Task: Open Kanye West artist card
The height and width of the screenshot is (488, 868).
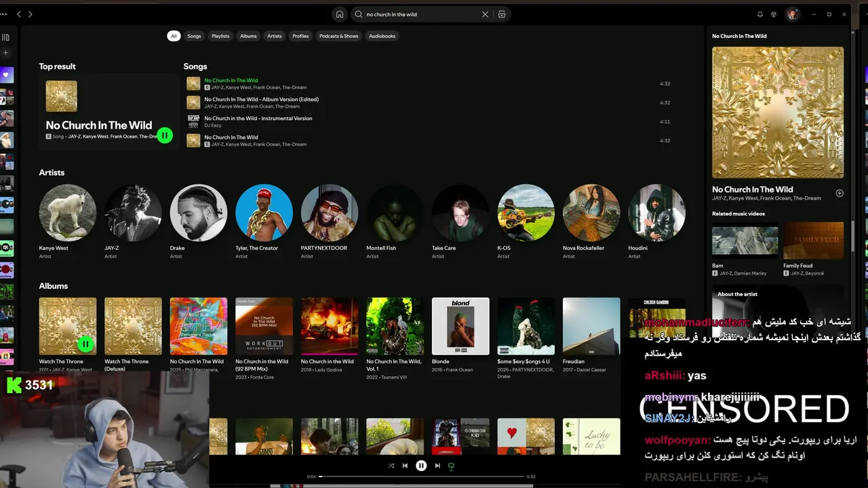Action: coord(68,221)
